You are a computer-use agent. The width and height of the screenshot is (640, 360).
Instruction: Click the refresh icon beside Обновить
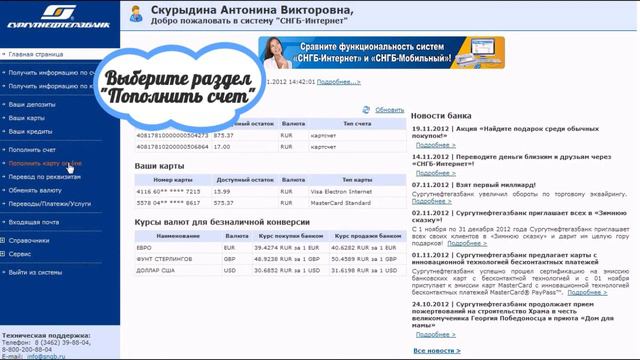point(366,110)
